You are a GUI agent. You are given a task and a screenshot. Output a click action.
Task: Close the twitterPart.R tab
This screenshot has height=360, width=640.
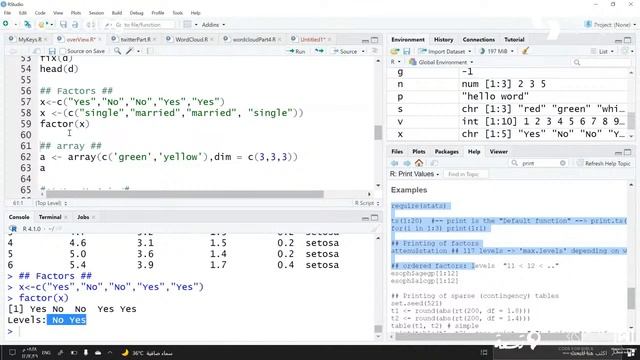point(156,40)
